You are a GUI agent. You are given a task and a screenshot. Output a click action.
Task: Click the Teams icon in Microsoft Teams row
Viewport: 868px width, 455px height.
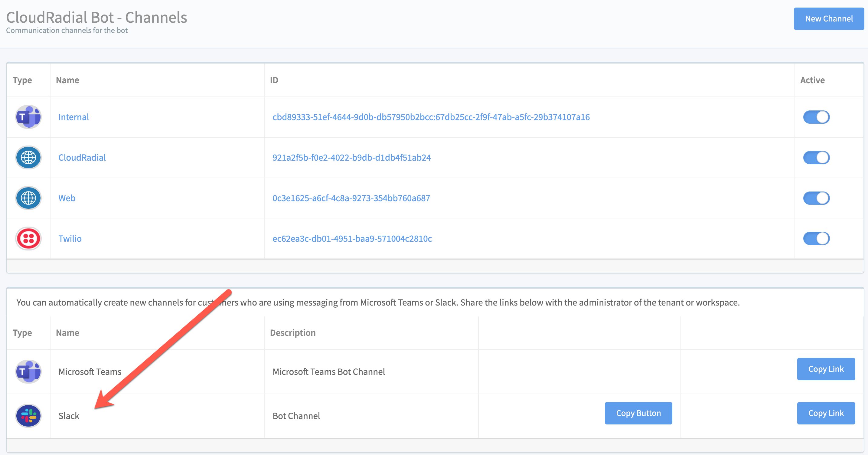click(28, 372)
